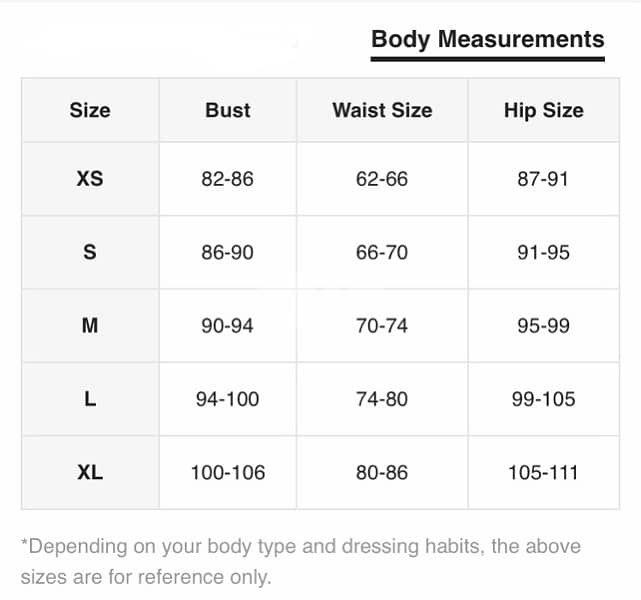This screenshot has height=600, width=641.
Task: Select the L size row label
Action: (x=90, y=399)
